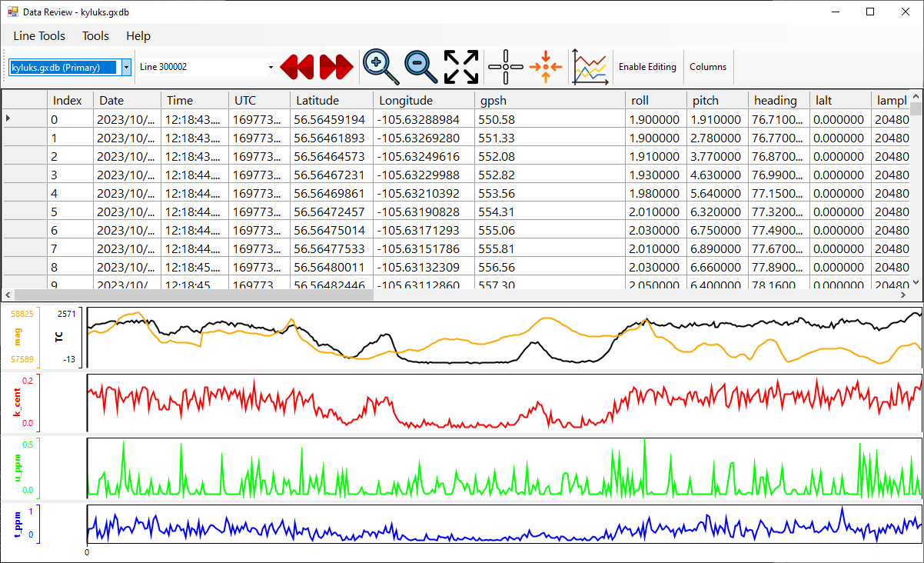This screenshot has height=563, width=924.
Task: Open the kyluks.gxdb (Primary) database dropdown
Action: click(127, 68)
